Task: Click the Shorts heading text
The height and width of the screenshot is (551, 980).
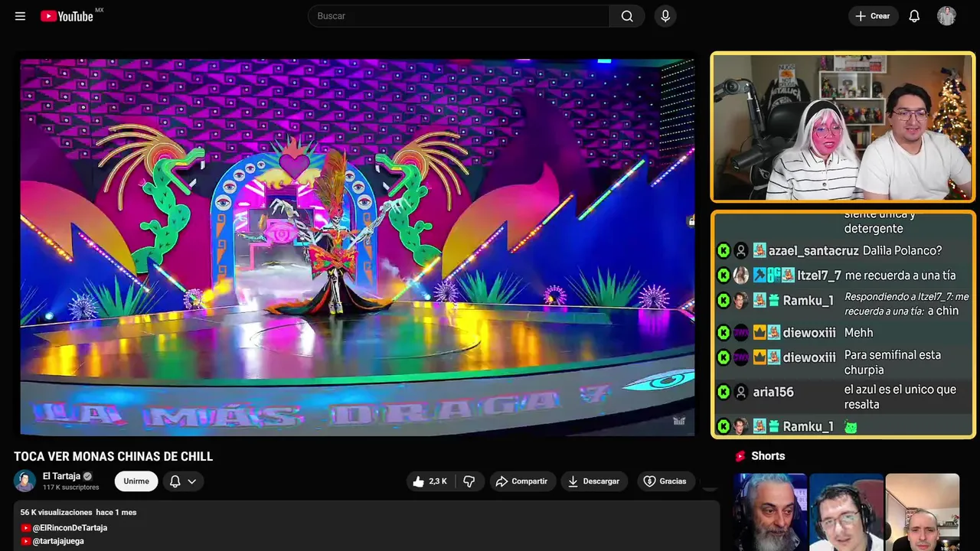Action: click(768, 456)
